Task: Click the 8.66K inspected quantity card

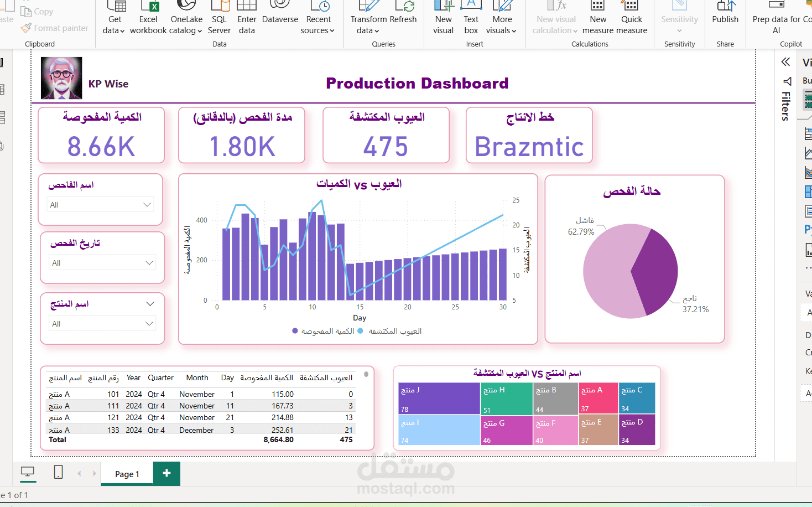Action: (101, 136)
